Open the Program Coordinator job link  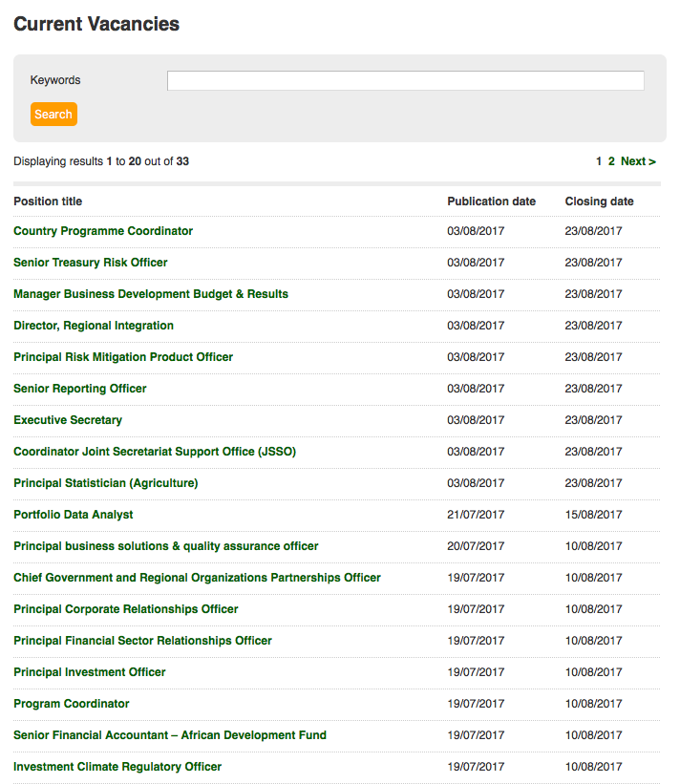click(x=72, y=704)
